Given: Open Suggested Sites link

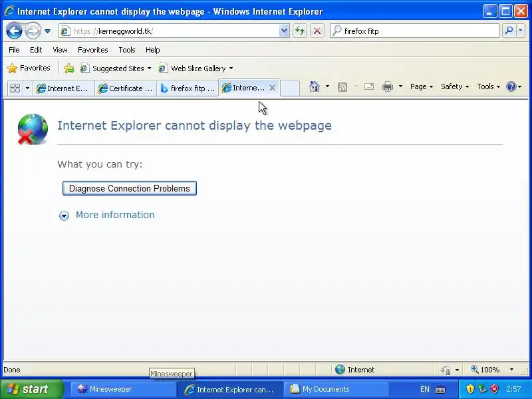Looking at the screenshot, I should 115,68.
